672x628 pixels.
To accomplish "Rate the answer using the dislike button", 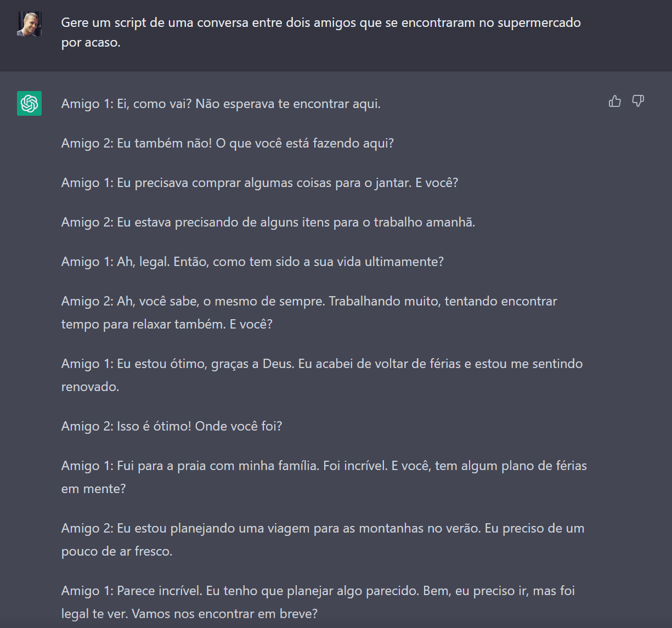I will click(637, 101).
